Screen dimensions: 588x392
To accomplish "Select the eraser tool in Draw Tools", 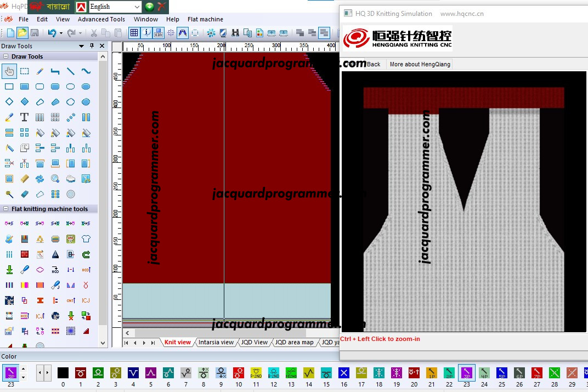I will [x=24, y=194].
